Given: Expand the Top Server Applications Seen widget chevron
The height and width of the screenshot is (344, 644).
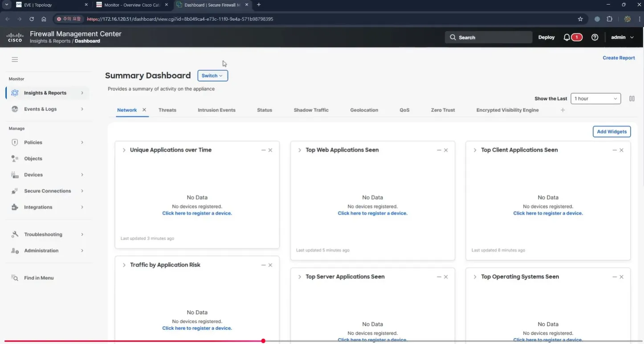Looking at the screenshot, I should [299, 277].
